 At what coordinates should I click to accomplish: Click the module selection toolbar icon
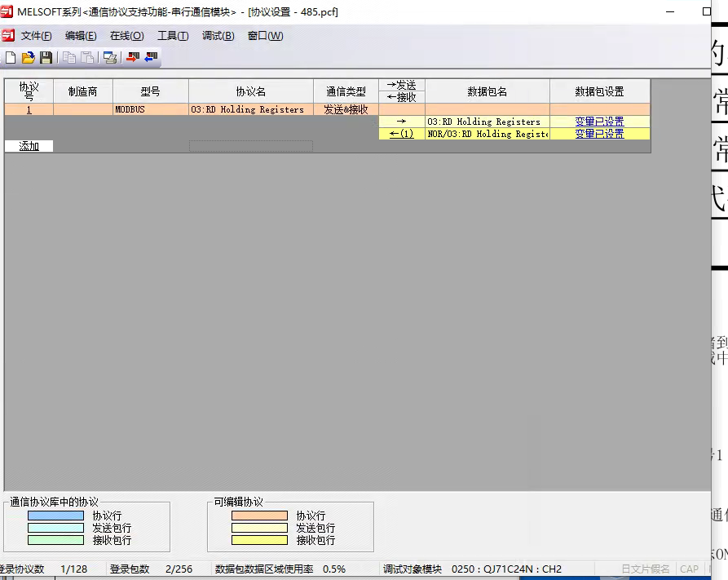point(110,57)
